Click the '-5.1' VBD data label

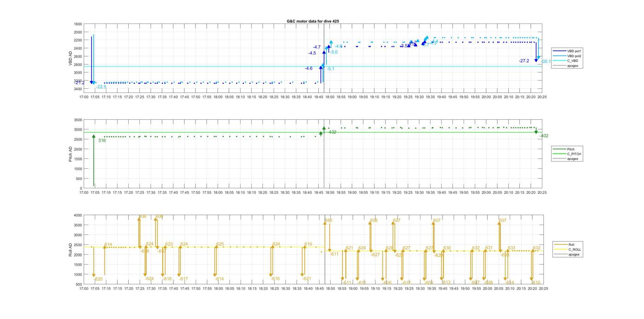click(330, 69)
